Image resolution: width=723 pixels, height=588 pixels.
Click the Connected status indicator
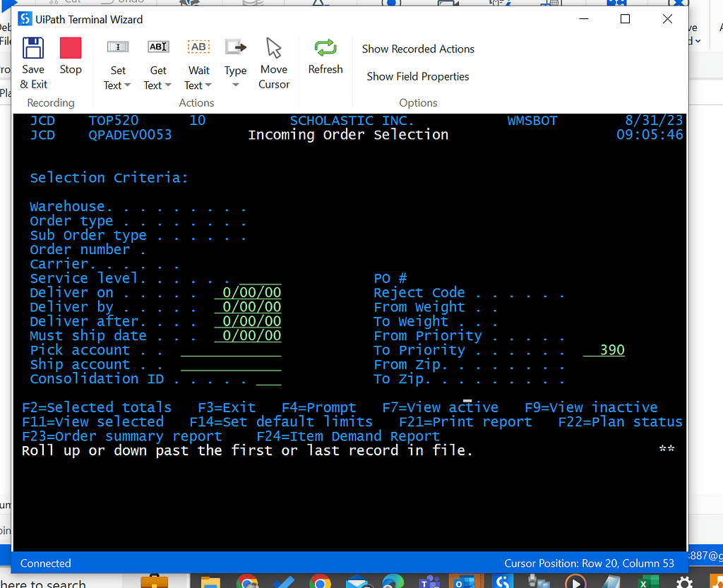45,563
